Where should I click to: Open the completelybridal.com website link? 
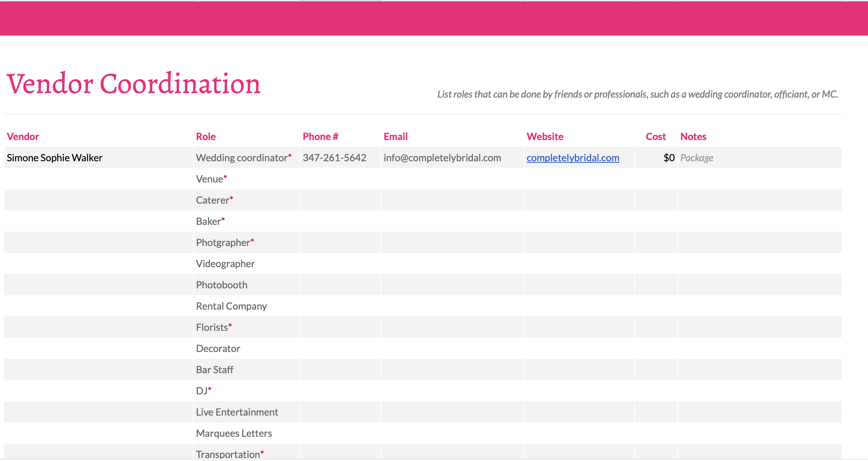click(572, 158)
